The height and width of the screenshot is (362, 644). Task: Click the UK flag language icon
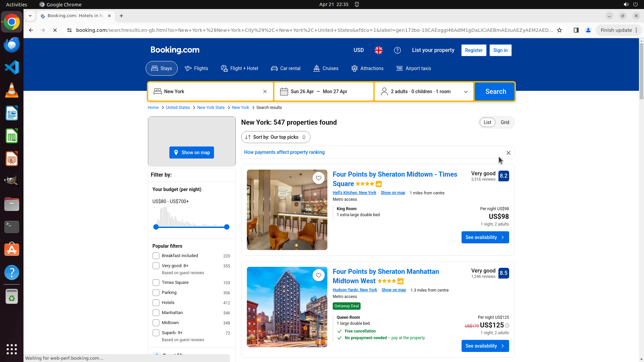tap(379, 50)
